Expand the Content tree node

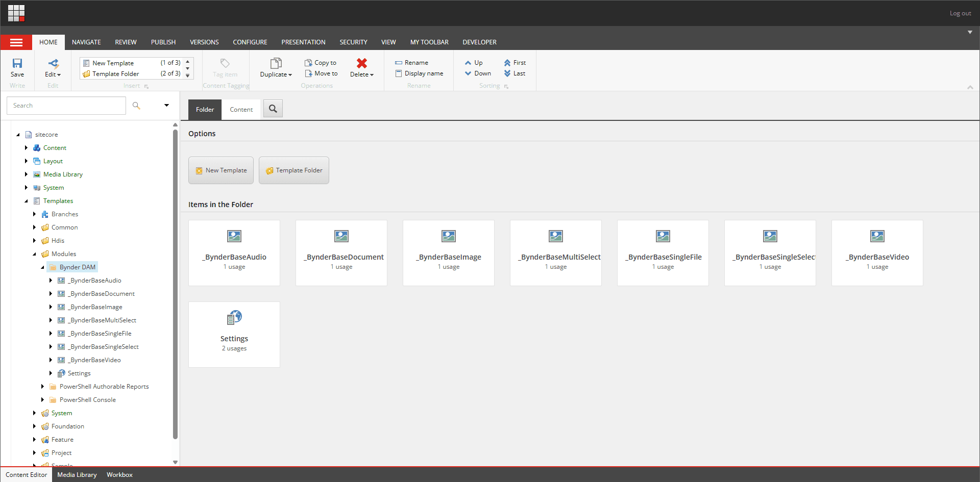pos(26,148)
